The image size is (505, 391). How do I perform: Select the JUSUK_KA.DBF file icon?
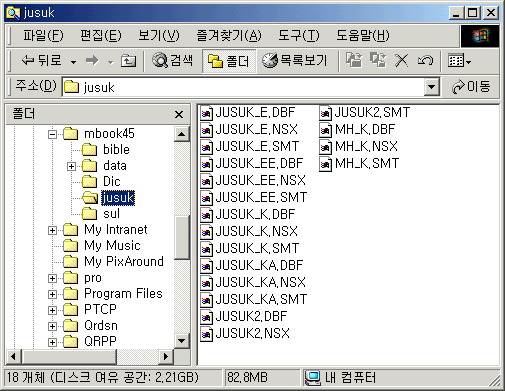pyautogui.click(x=207, y=266)
